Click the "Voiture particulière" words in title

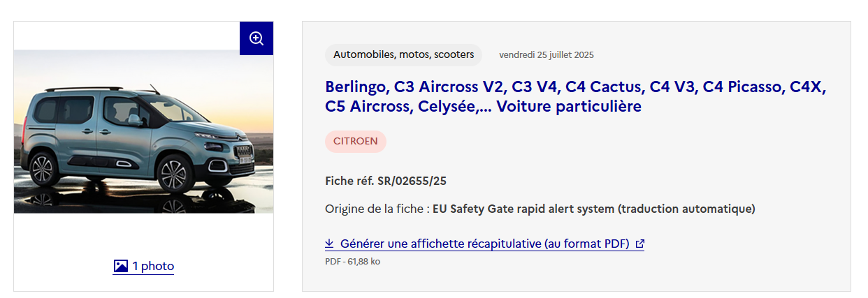coord(569,107)
